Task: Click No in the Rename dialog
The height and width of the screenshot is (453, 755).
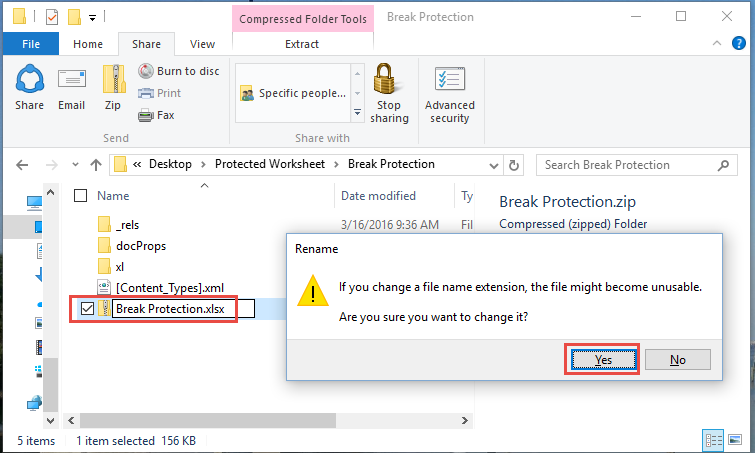Action: click(x=677, y=360)
